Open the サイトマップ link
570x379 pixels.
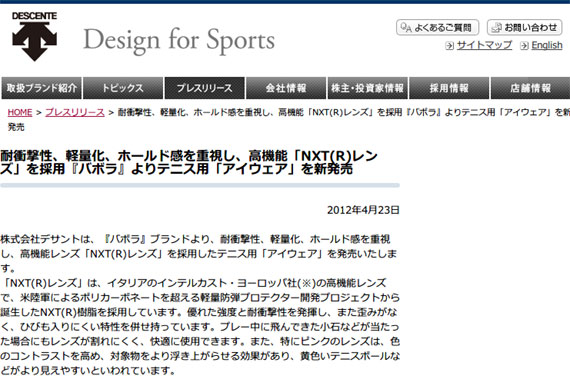tap(484, 45)
